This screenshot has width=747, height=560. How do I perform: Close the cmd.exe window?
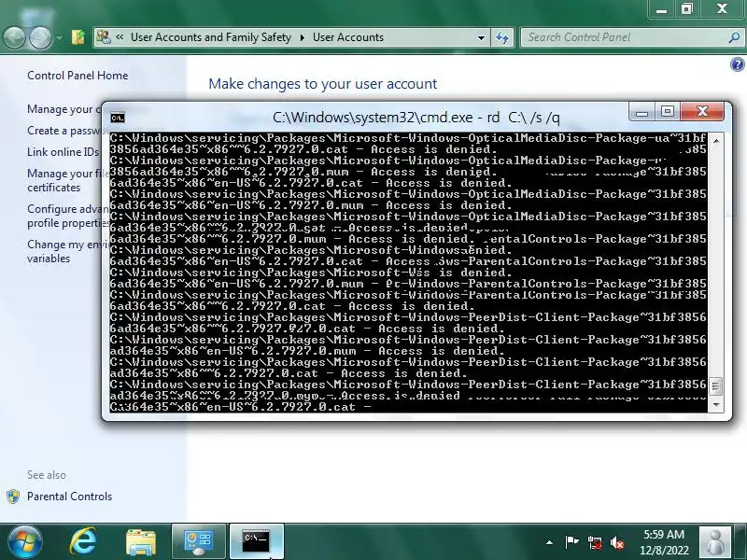702,111
